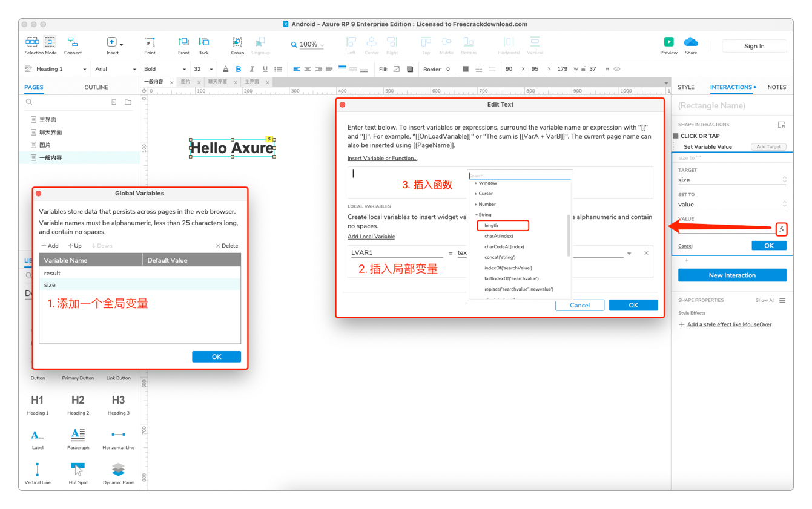Viewport: 812px width, 509px height.
Task: Justify the text alignment
Action: point(329,69)
